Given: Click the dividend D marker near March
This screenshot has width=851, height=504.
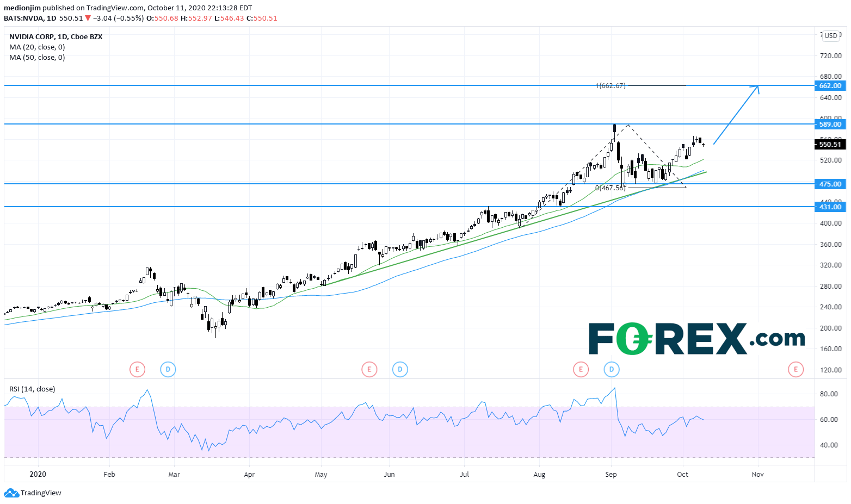Looking at the screenshot, I should pos(168,370).
